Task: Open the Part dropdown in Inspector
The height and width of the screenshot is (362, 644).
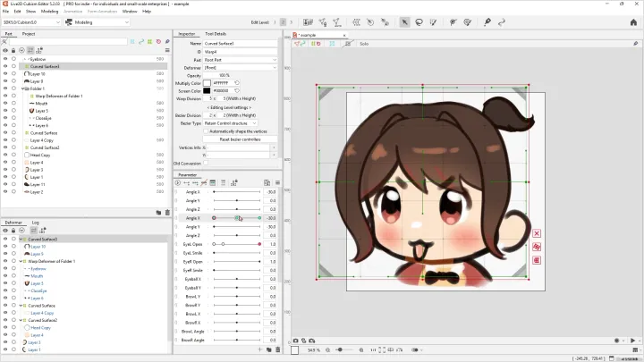Action: (241, 60)
